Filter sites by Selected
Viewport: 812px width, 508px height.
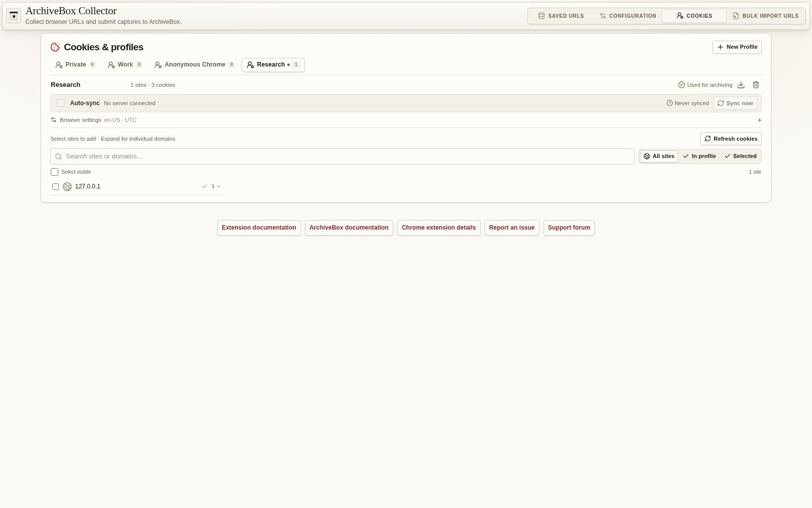click(740, 156)
